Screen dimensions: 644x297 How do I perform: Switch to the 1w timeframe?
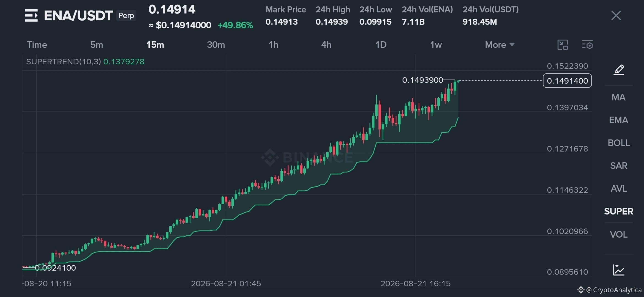tap(436, 45)
